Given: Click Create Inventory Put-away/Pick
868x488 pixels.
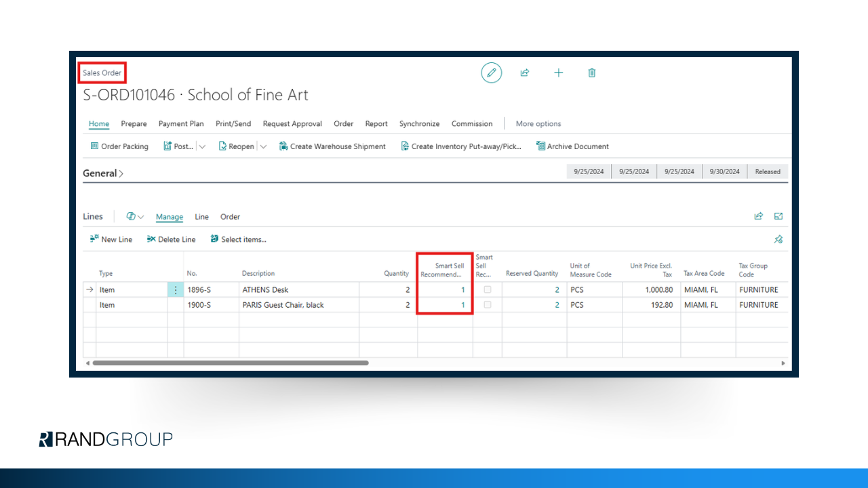Looking at the screenshot, I should pyautogui.click(x=461, y=146).
